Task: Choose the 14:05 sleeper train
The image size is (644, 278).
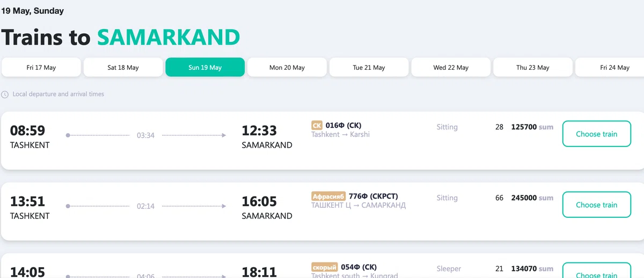Action: coord(597,271)
